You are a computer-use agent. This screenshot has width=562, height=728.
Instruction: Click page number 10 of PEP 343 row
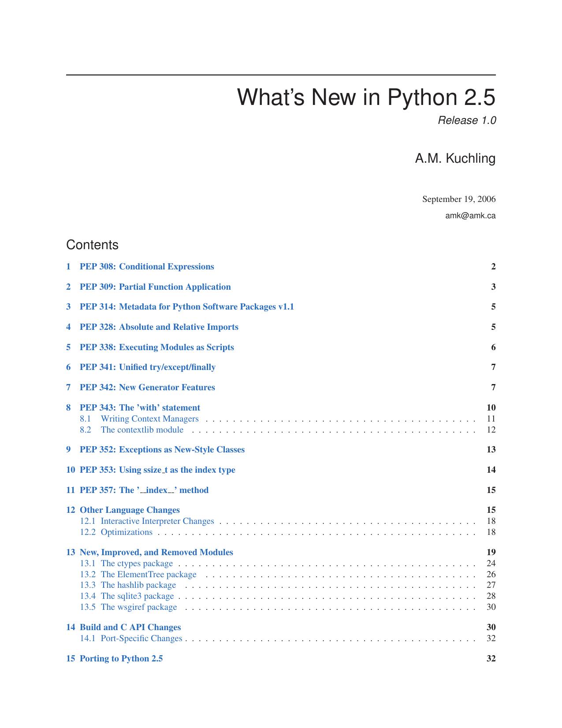[x=491, y=408]
